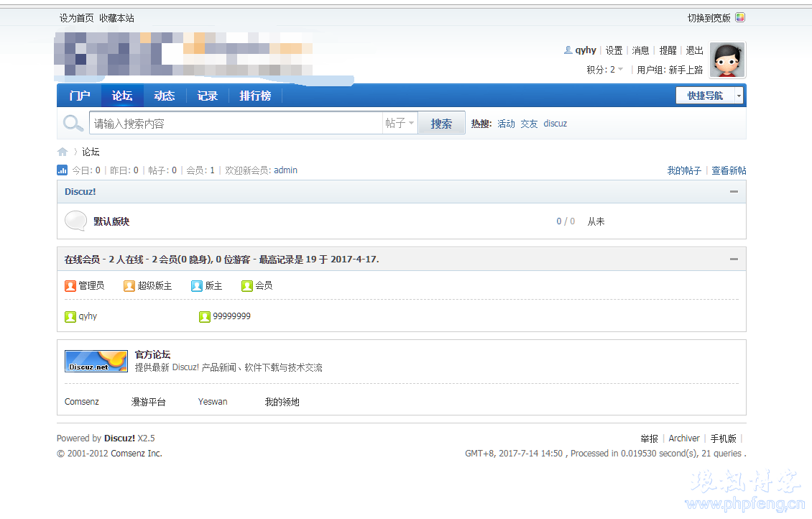Click the member icon beside online user qyhy
The width and height of the screenshot is (812, 519).
pos(70,316)
